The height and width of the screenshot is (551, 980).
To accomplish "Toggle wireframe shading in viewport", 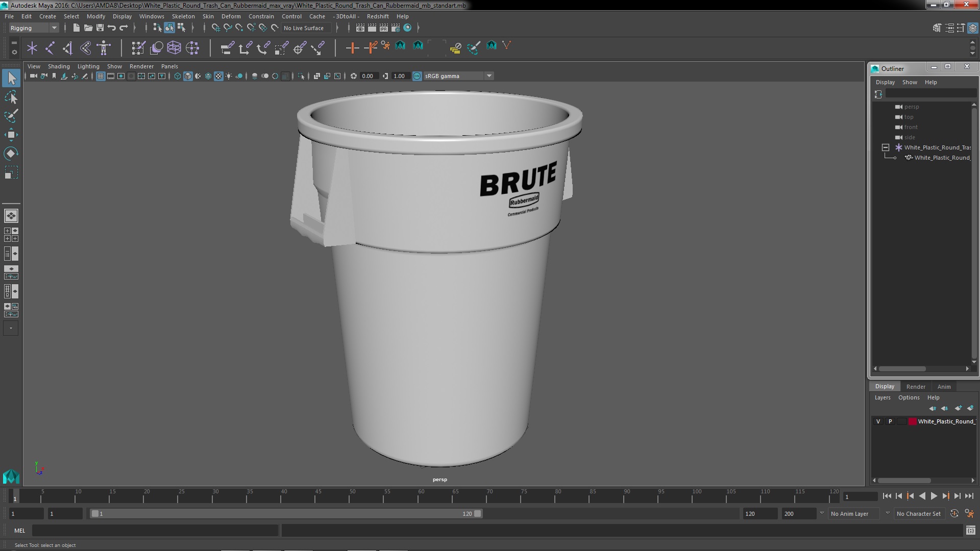I will pyautogui.click(x=178, y=76).
